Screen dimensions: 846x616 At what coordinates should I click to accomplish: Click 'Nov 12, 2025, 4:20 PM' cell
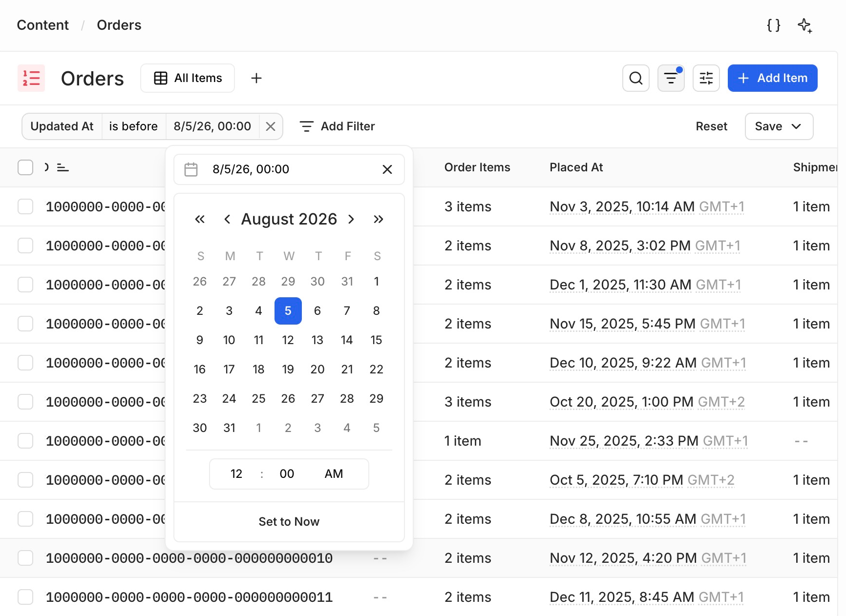pyautogui.click(x=648, y=558)
